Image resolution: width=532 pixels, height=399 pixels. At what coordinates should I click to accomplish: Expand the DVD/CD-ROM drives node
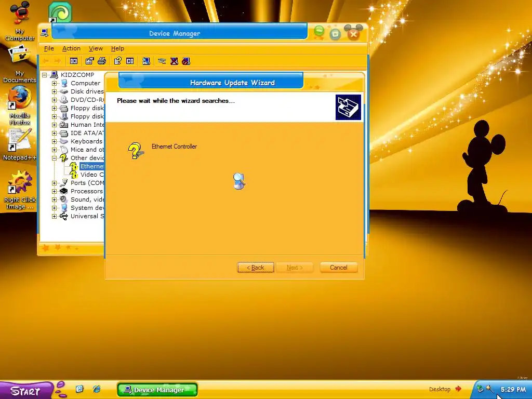pos(54,100)
